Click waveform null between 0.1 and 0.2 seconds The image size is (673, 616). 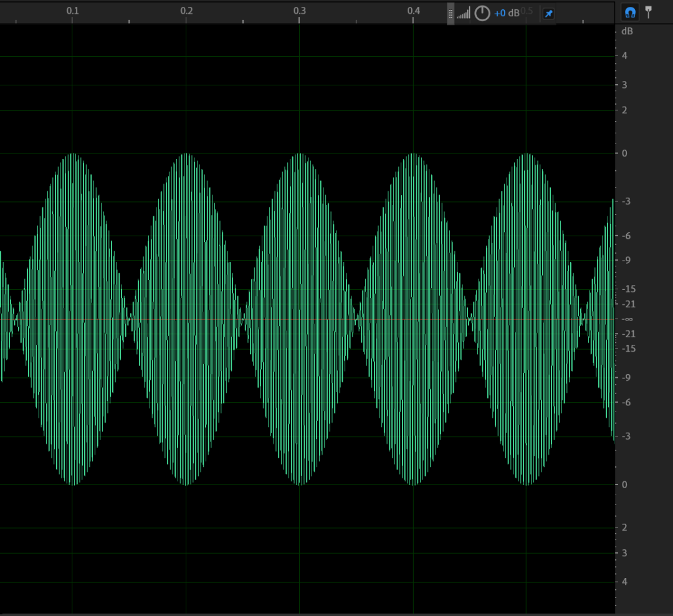[x=130, y=319]
